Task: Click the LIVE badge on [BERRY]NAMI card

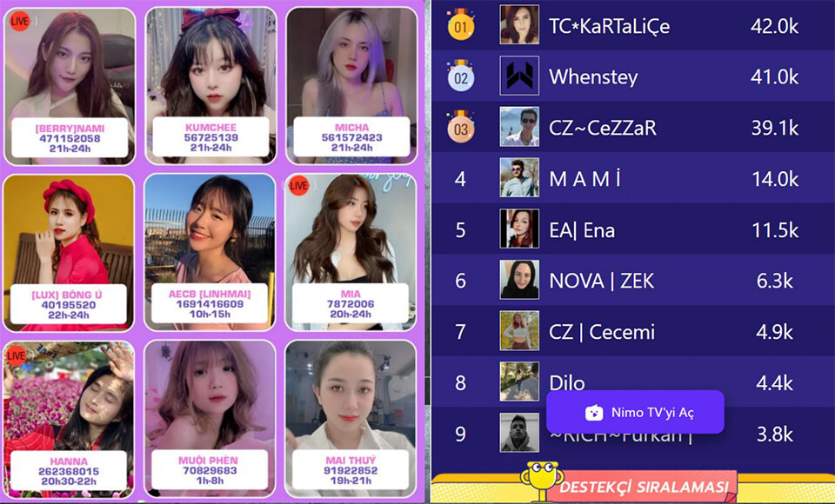Action: pos(20,21)
